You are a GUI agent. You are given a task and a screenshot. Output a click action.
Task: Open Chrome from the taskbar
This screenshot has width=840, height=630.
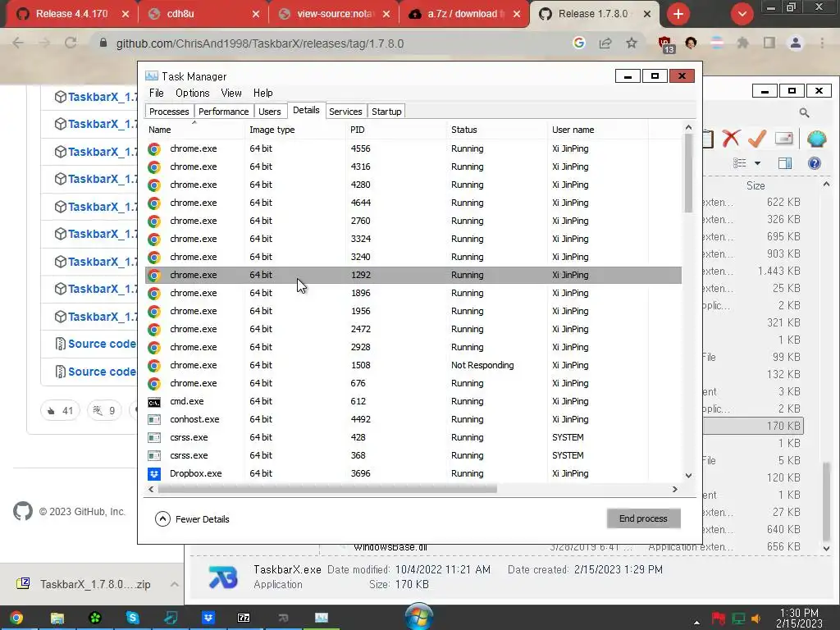pos(16,619)
